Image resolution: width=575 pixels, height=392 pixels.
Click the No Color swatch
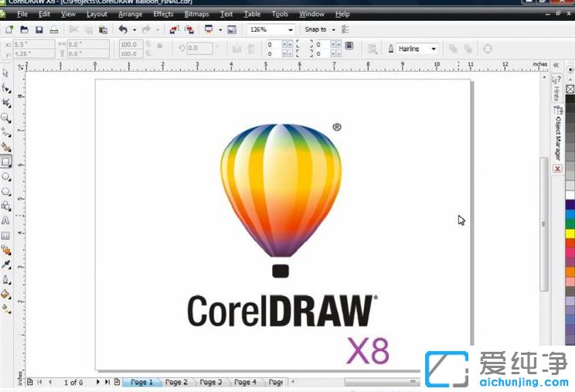pyautogui.click(x=570, y=89)
